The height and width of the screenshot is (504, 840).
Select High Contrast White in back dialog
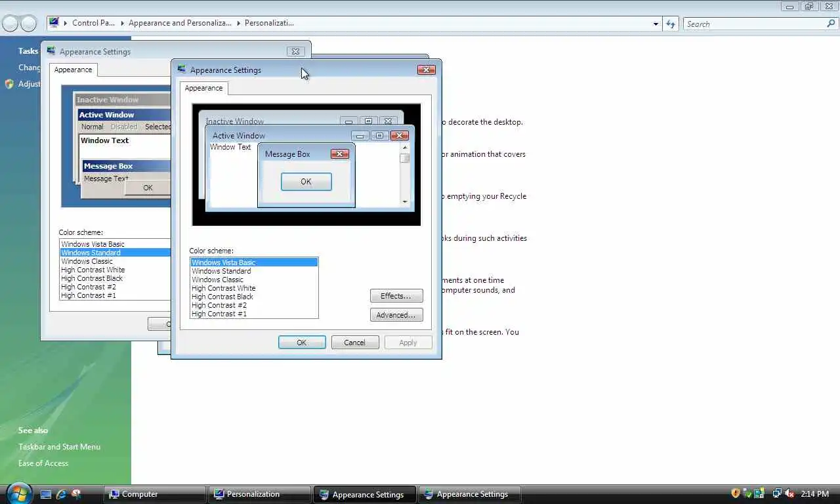pyautogui.click(x=115, y=270)
